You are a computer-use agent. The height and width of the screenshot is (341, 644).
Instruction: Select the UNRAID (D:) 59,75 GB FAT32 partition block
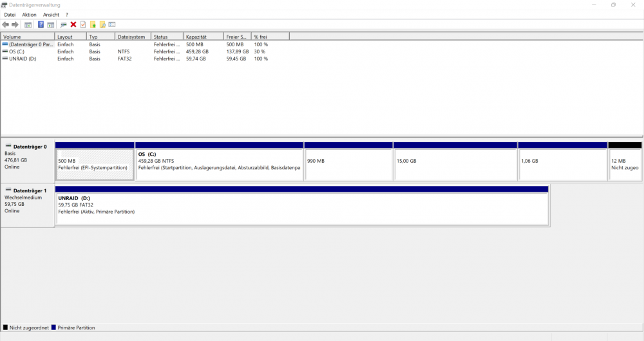coord(302,205)
